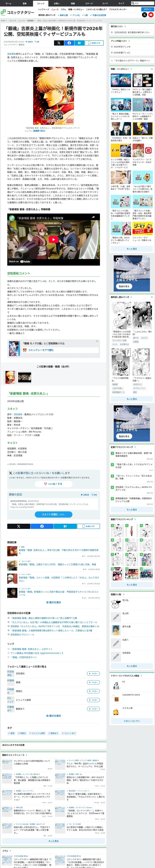This screenshot has width=155, height=868.
Task: Open 画像アクセスランキング header chevron
Action: (x=135, y=519)
